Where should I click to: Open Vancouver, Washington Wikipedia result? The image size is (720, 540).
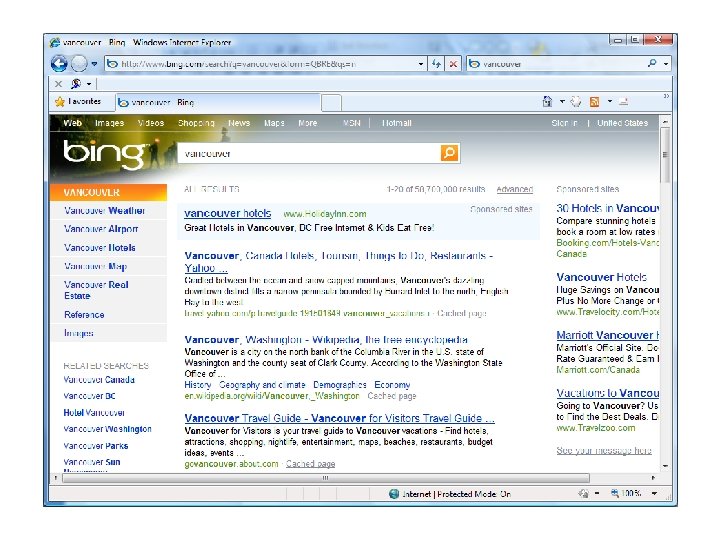[326, 340]
